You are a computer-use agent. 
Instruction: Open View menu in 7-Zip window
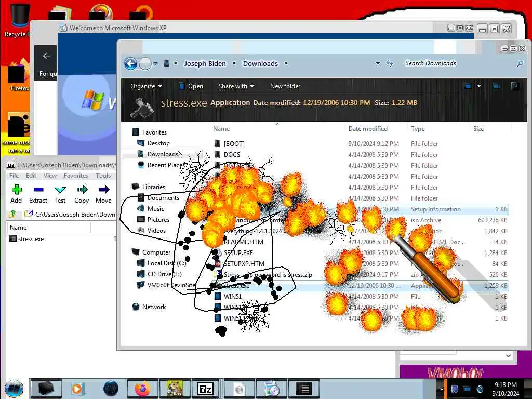click(50, 176)
